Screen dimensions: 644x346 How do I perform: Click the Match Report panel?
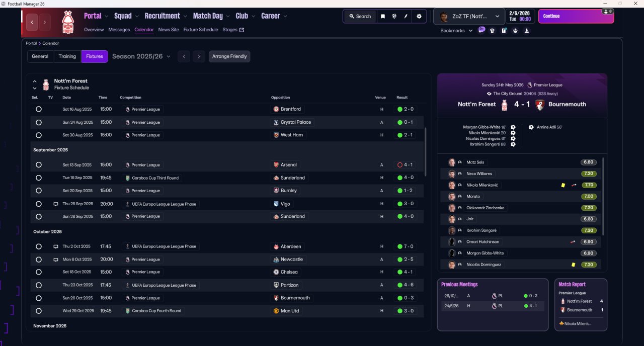pos(581,305)
